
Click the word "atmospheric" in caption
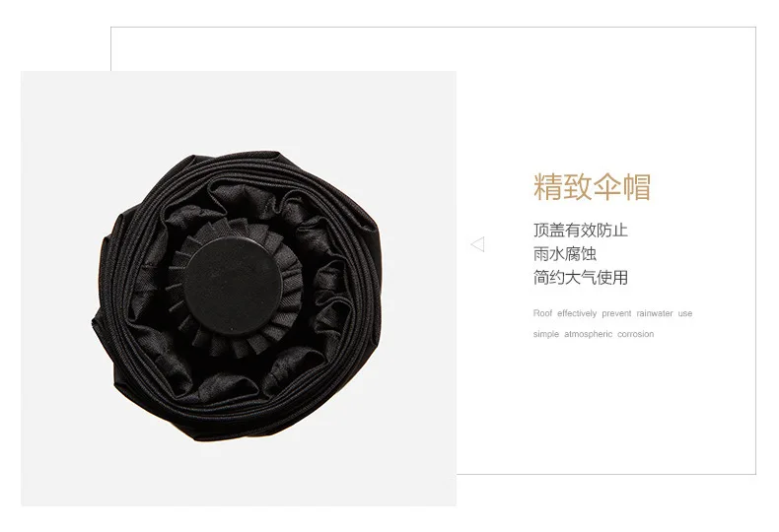tap(589, 334)
